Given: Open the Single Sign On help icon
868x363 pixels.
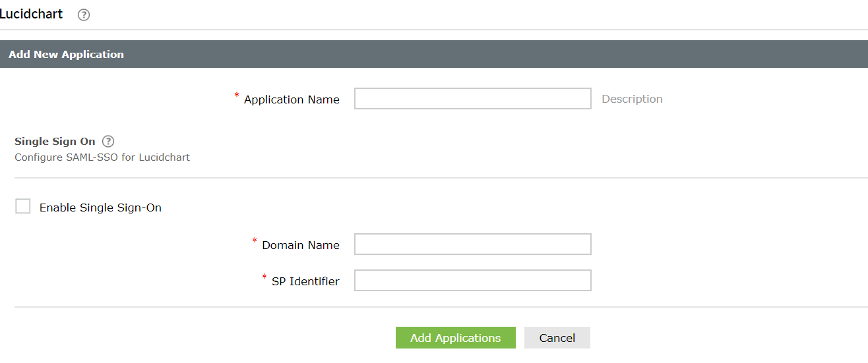Looking at the screenshot, I should click(109, 141).
